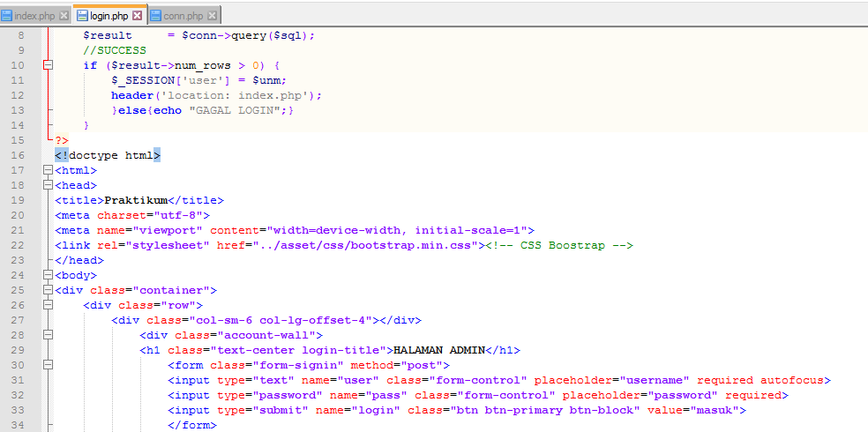Click the "account-wall" class value
The image size is (868, 432).
(x=266, y=335)
